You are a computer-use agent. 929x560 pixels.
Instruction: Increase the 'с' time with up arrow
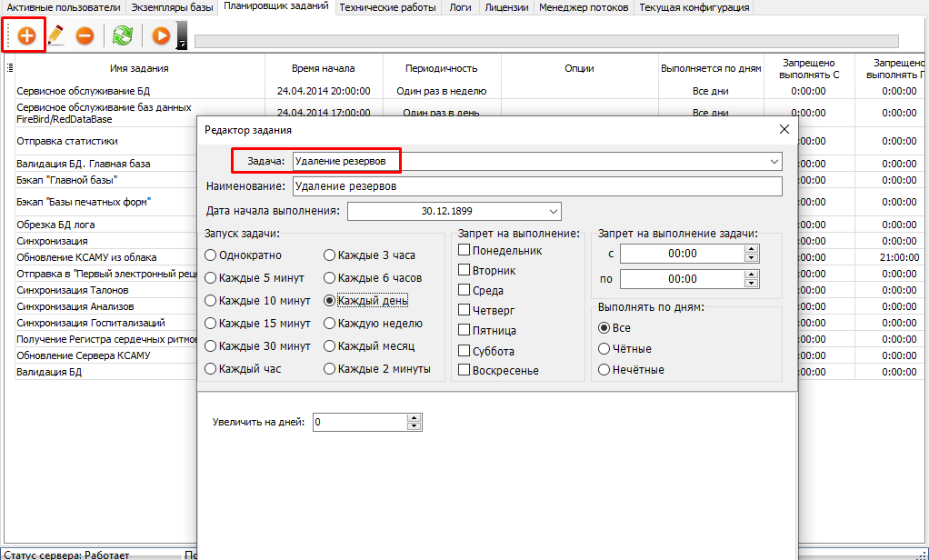(752, 249)
